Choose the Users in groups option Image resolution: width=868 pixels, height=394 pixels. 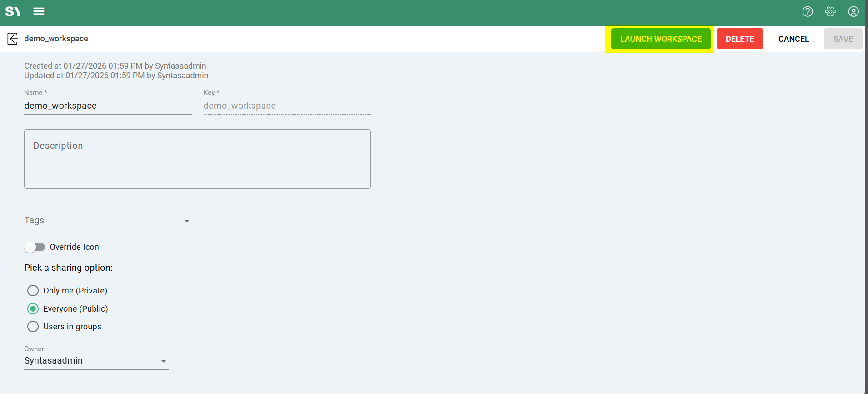point(33,327)
